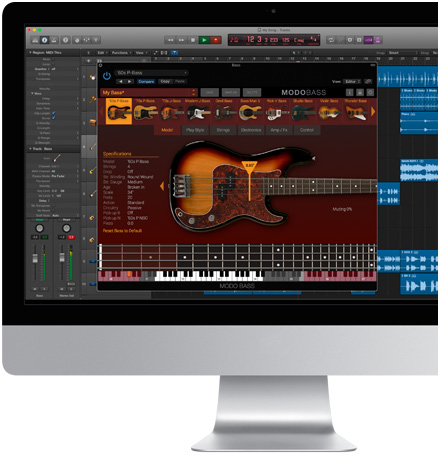Open the Library toolbar icon

coord(35,40)
